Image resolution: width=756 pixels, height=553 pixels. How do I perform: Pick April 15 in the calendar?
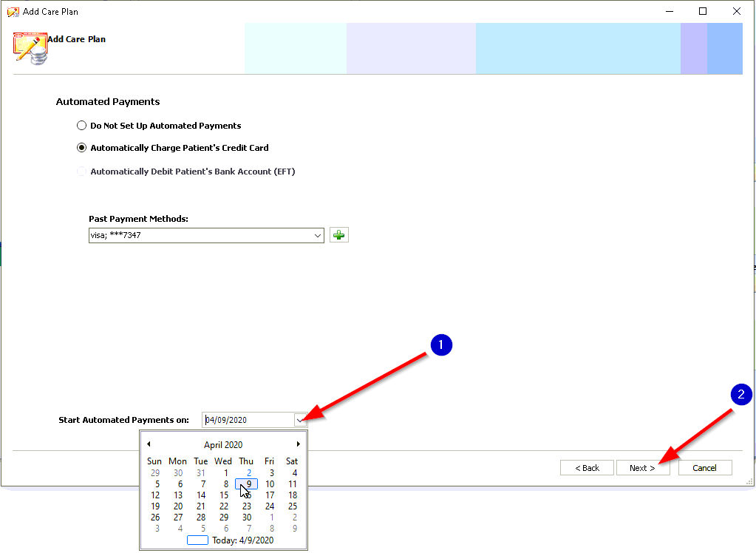pos(224,495)
